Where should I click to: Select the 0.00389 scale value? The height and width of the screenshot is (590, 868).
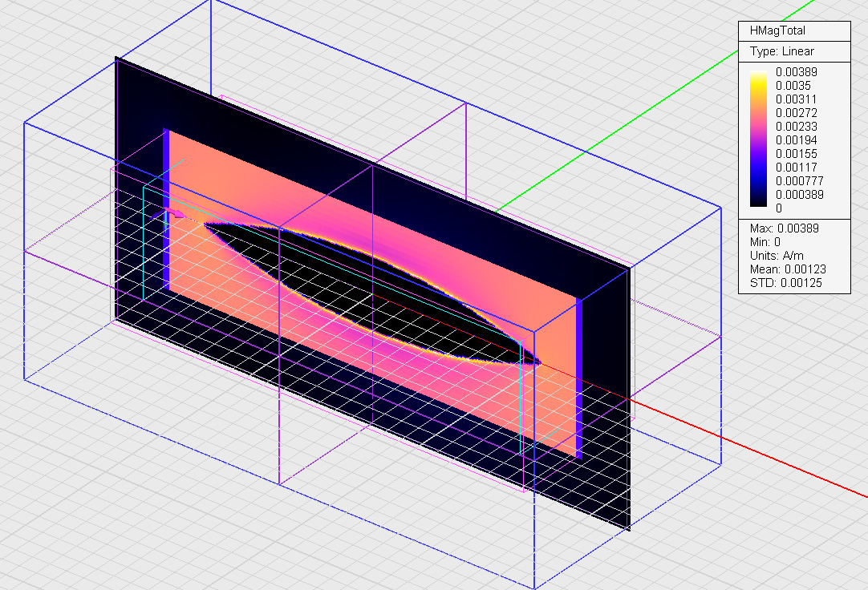tap(796, 72)
